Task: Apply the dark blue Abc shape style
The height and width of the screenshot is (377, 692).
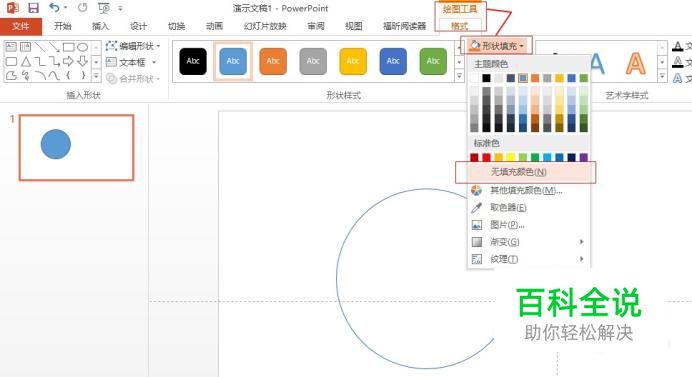Action: [x=393, y=61]
